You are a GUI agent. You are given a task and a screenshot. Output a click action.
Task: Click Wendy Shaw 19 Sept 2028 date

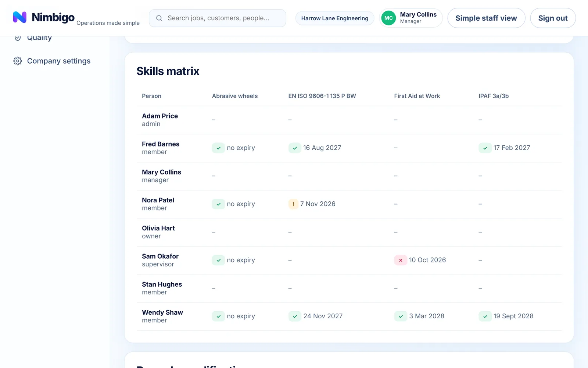(x=513, y=316)
